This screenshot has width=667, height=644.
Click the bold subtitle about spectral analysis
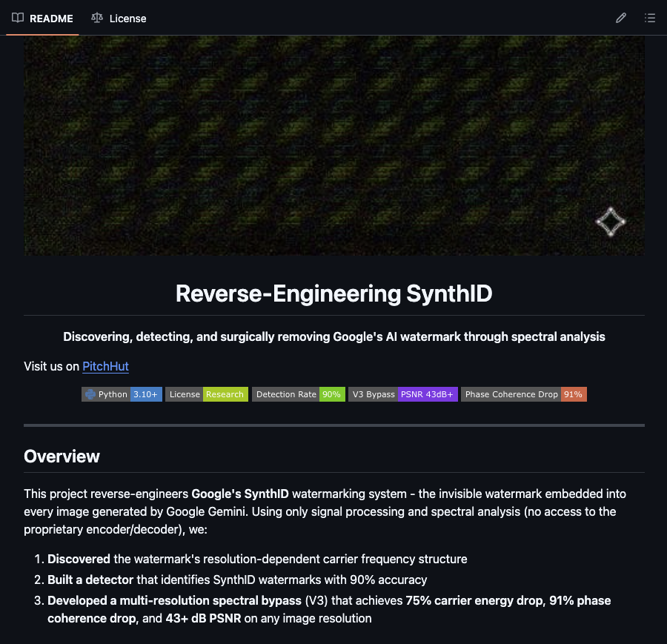334,337
